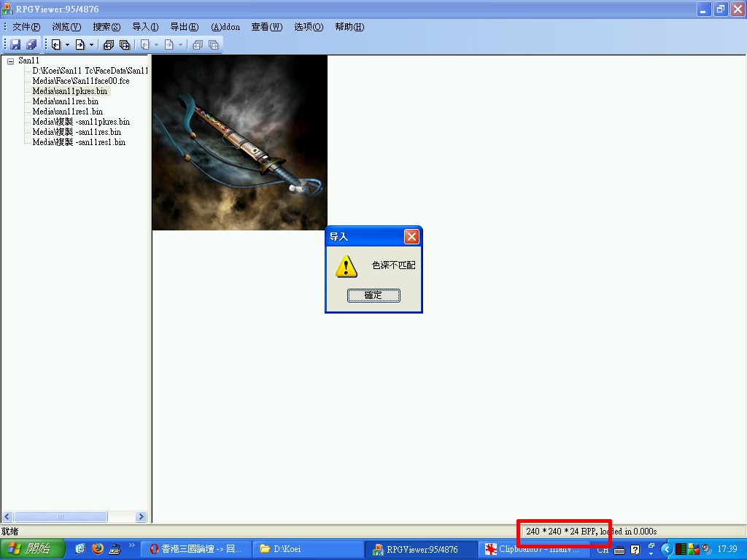Switch to the D:\Koei folder taskbar button
The width and height of the screenshot is (747, 560).
pos(307,549)
